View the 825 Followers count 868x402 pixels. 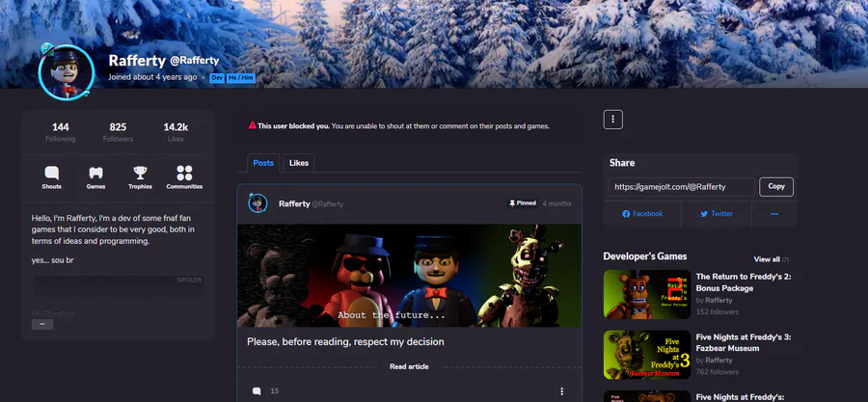[118, 133]
